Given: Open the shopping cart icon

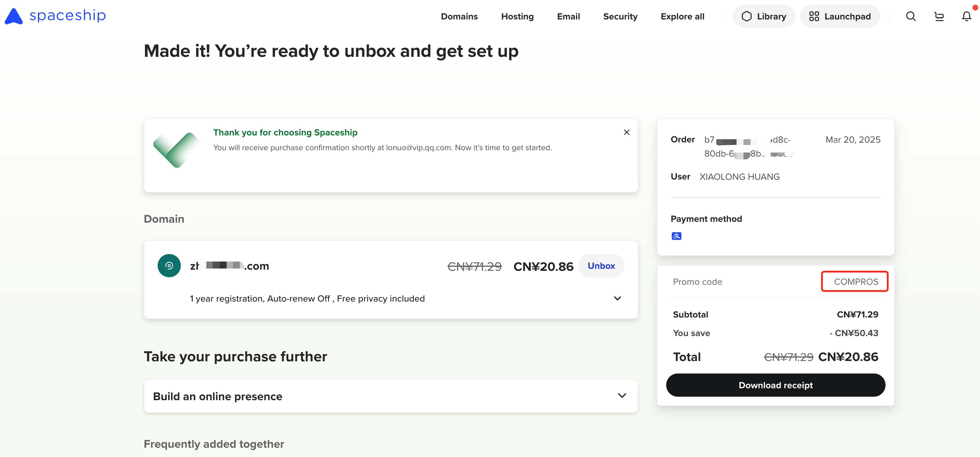Looking at the screenshot, I should point(939,16).
